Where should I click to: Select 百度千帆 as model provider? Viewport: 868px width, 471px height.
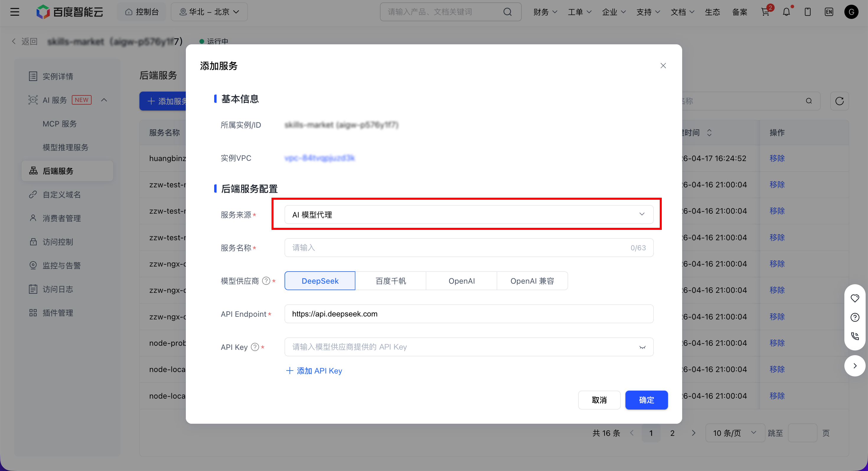391,281
